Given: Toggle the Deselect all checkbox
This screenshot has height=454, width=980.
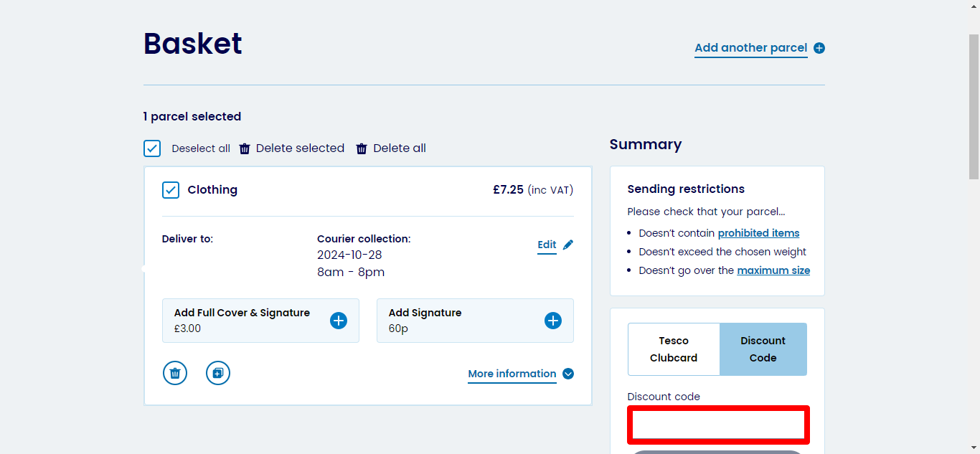Looking at the screenshot, I should coord(152,148).
